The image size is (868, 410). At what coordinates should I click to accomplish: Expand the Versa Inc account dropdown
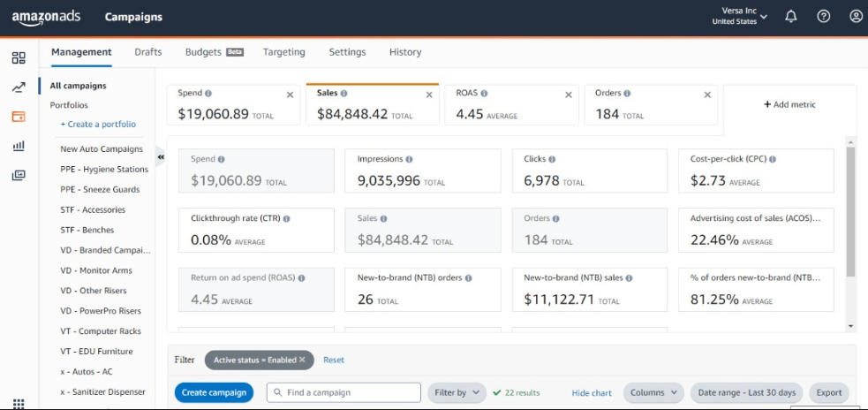coord(740,16)
